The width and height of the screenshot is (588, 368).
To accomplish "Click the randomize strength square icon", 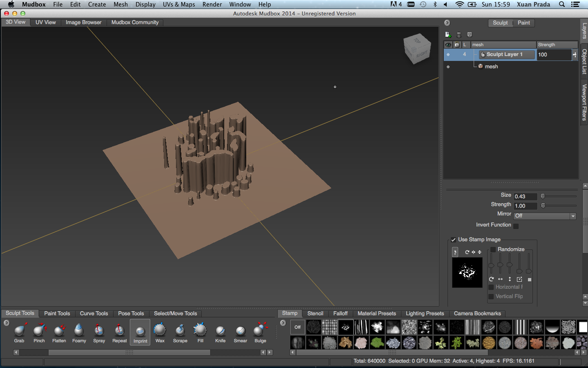I will click(530, 280).
